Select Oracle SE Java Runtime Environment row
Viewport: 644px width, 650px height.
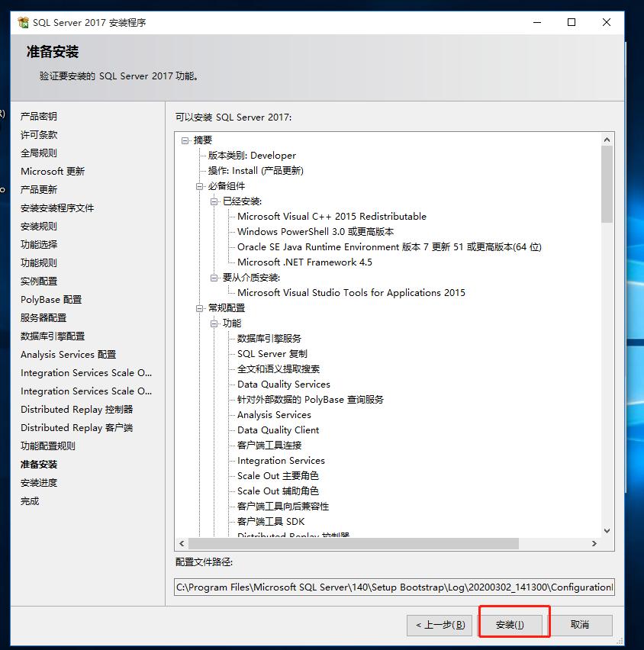389,247
